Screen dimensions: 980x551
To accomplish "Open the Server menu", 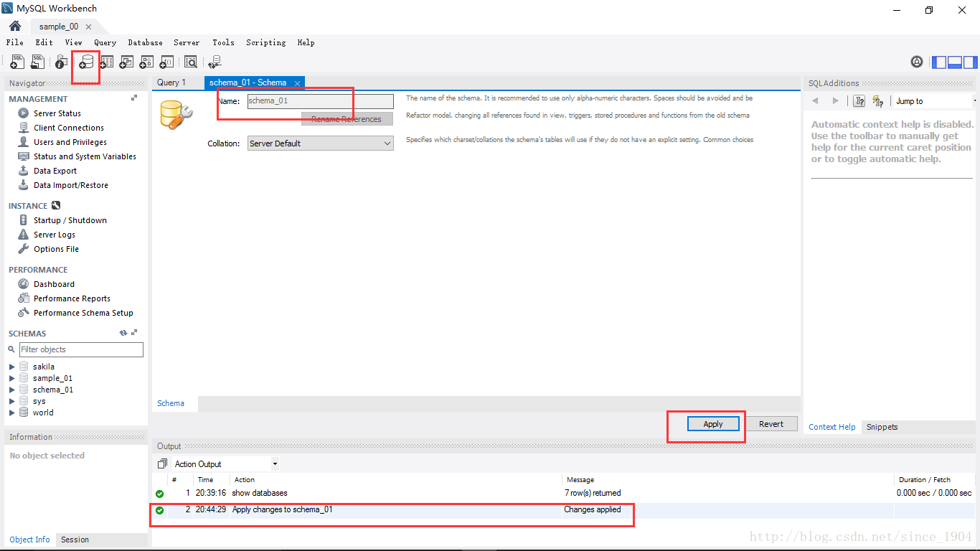I will click(187, 42).
